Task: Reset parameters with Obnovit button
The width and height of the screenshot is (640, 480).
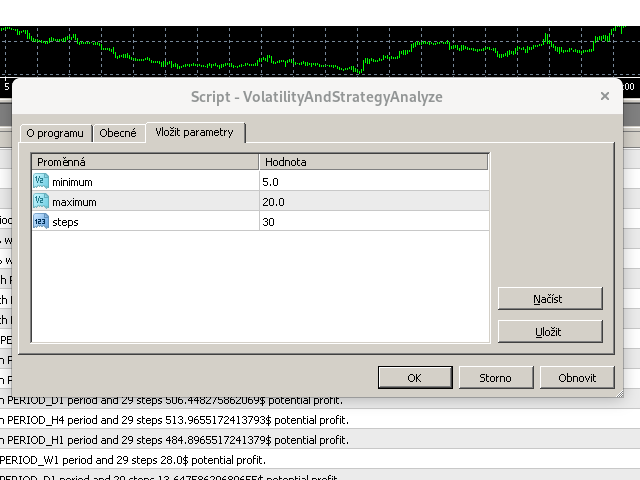Action: (x=577, y=378)
